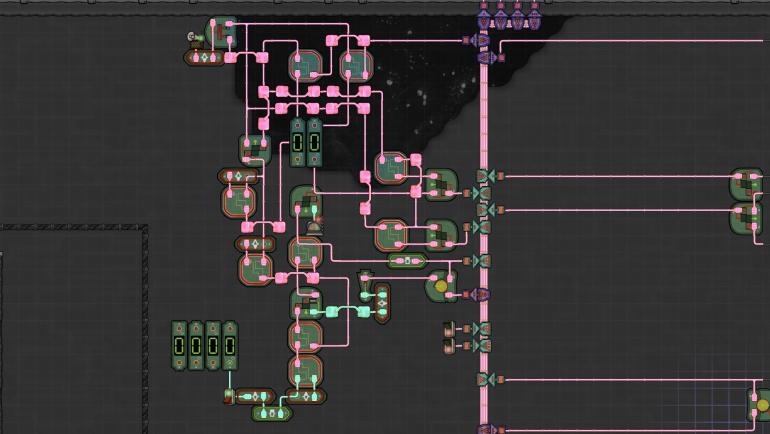Select upper memory toggle at right screen edge
Viewport: 770px width, 434px height.
tap(746, 184)
